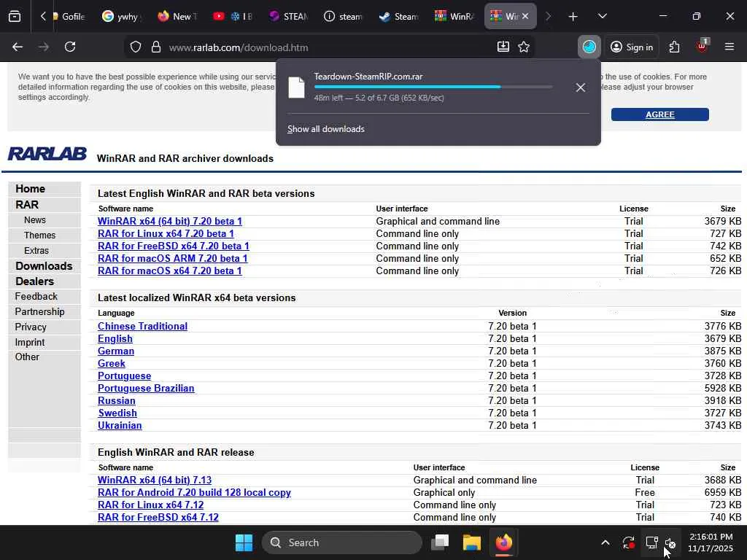Open the uBlock Origin extension icon
The image size is (747, 560).
(702, 46)
